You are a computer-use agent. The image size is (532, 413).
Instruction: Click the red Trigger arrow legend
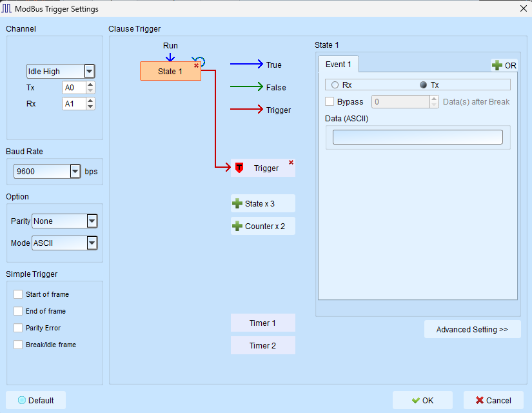(x=247, y=109)
